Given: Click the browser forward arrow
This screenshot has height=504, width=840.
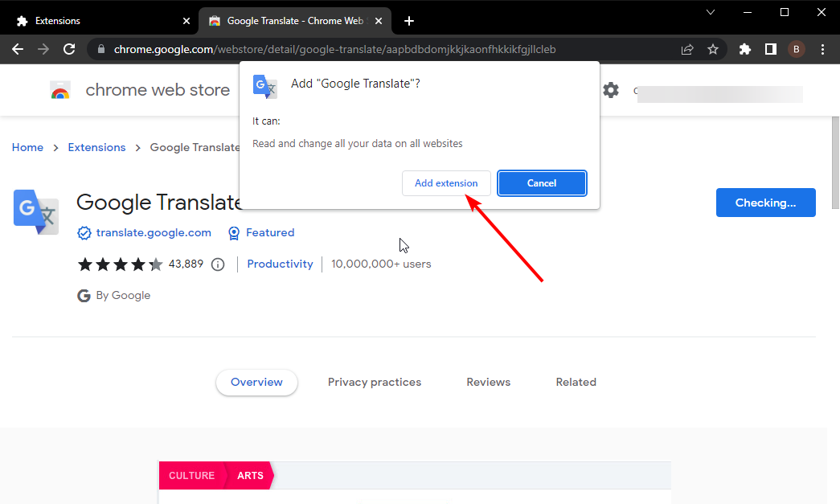Looking at the screenshot, I should [x=43, y=49].
